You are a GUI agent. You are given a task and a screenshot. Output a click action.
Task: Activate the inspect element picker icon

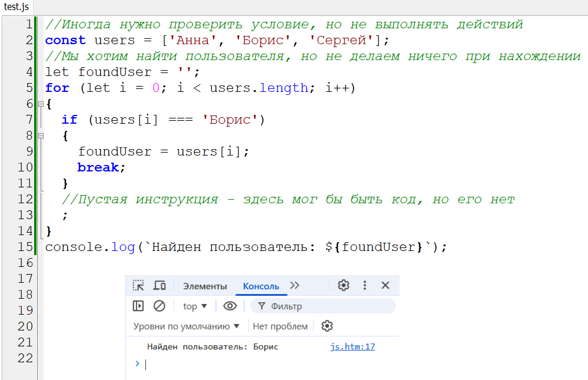point(138,286)
